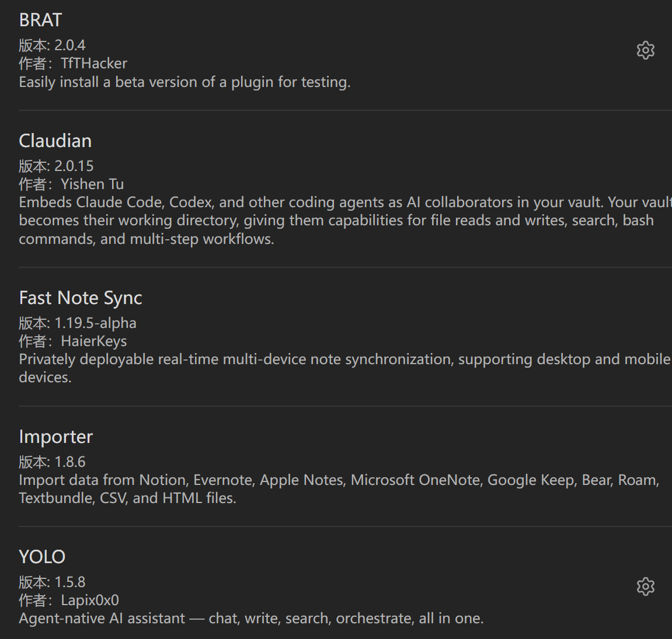Click the Importer Notion, Evernote description
This screenshot has height=639, width=672.
tap(339, 489)
